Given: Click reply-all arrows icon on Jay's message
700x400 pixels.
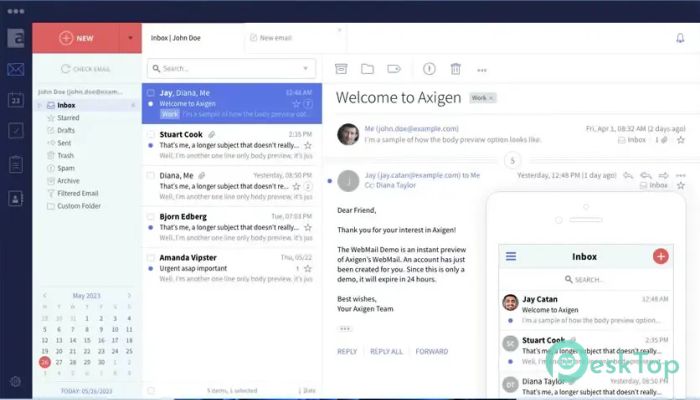Looking at the screenshot, I should click(646, 175).
